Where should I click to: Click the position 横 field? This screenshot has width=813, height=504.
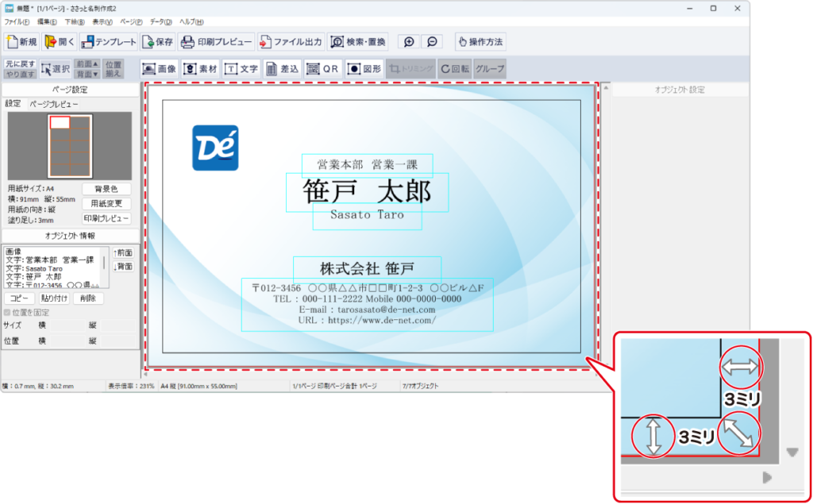(66, 341)
